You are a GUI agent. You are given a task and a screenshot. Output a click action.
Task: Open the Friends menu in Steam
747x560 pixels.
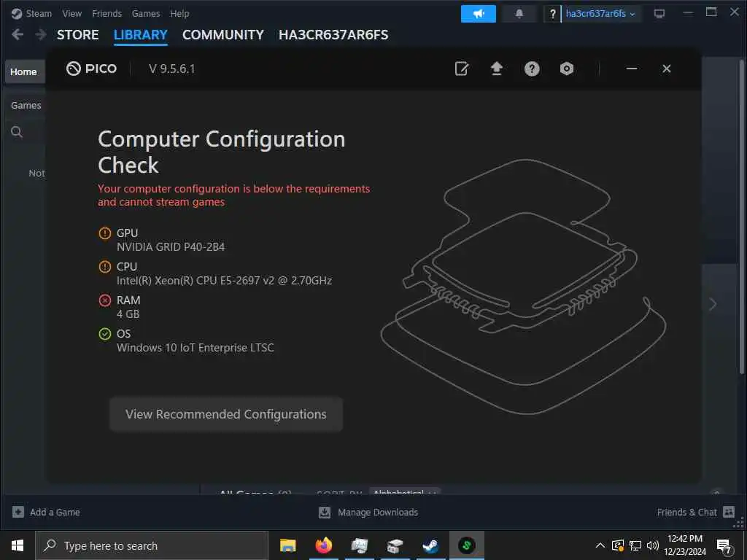click(107, 13)
